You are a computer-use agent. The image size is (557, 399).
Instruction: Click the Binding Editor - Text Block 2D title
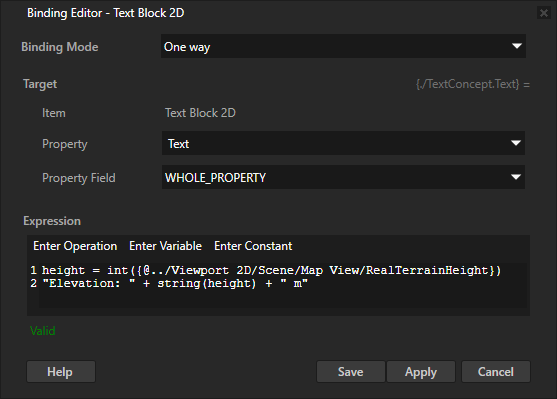[x=106, y=13]
